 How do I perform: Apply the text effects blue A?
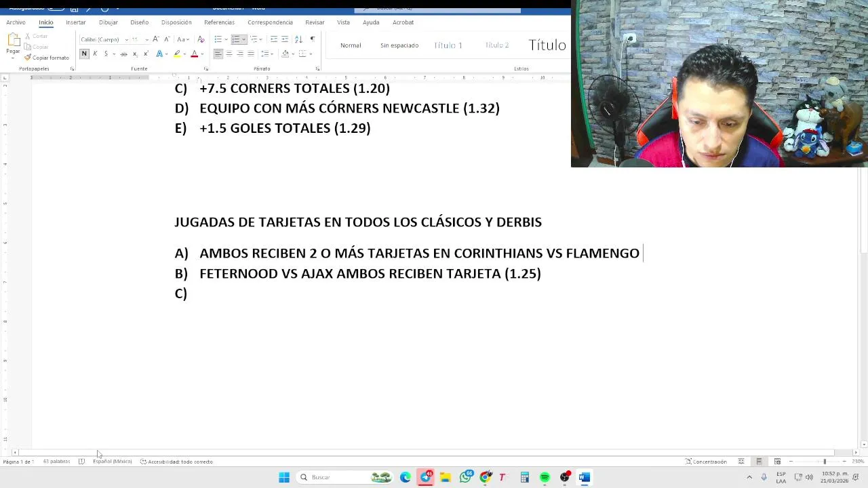point(159,54)
